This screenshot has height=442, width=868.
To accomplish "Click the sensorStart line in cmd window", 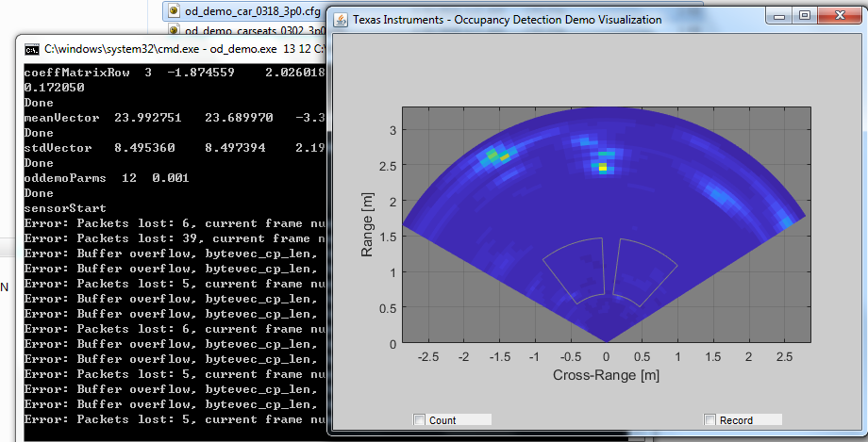I will click(x=65, y=208).
